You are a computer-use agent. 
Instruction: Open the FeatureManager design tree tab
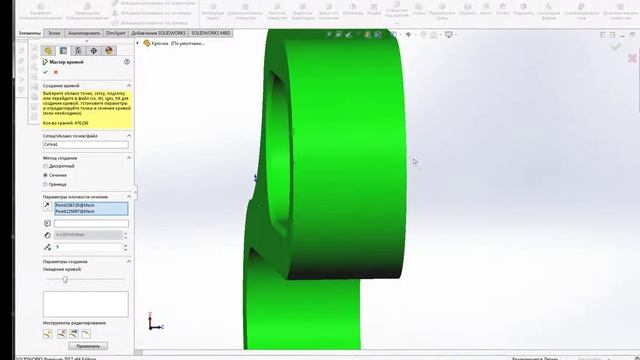(48, 51)
